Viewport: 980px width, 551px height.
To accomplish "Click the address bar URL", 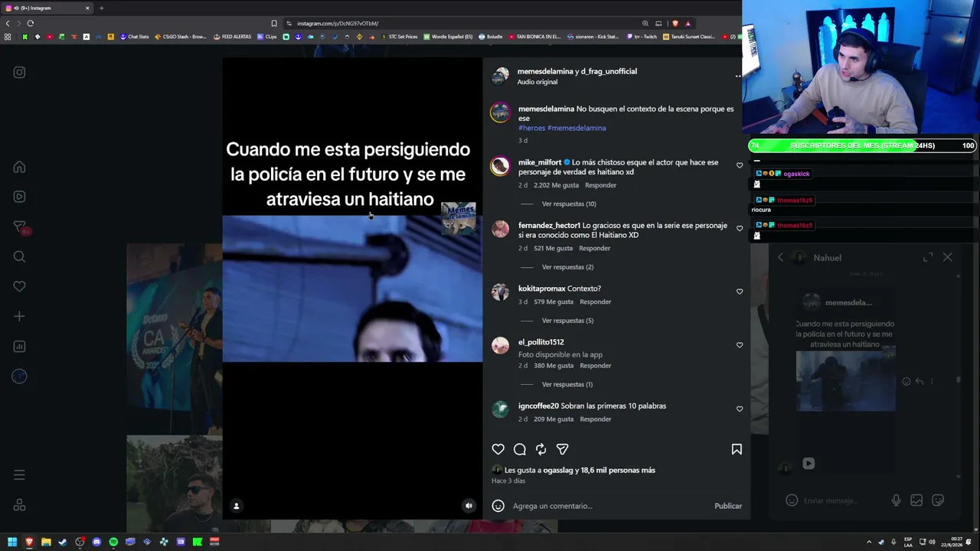I will point(338,23).
